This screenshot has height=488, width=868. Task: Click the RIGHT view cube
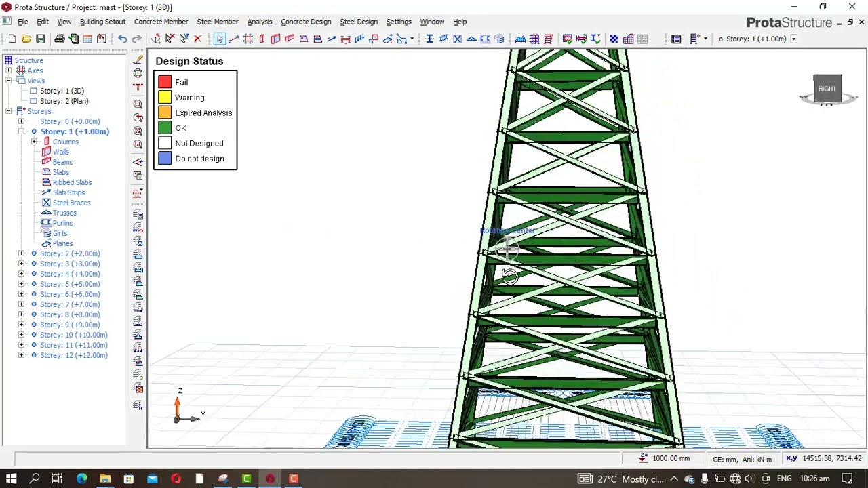click(827, 89)
